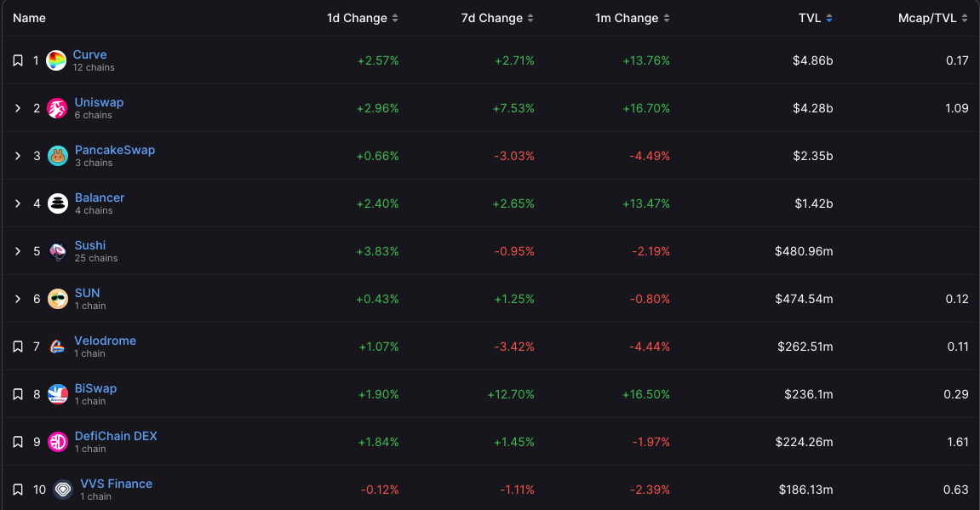Click the DefiChain DEX logo

pyautogui.click(x=56, y=441)
